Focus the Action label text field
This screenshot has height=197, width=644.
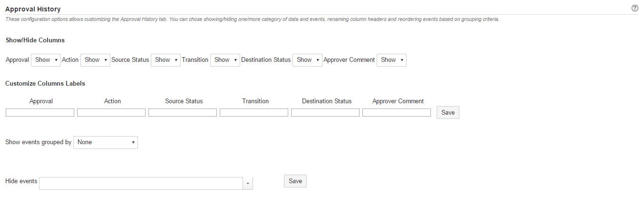tap(111, 113)
